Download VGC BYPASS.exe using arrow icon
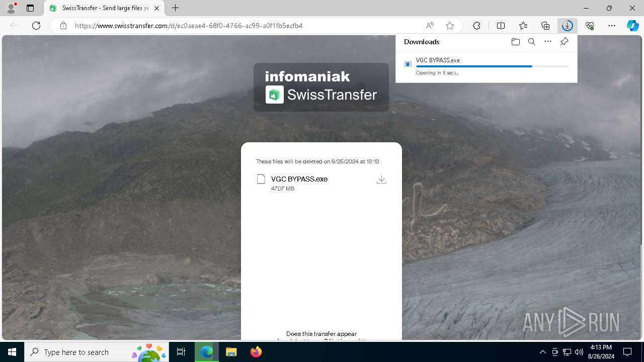The width and height of the screenshot is (644, 362). 381,179
